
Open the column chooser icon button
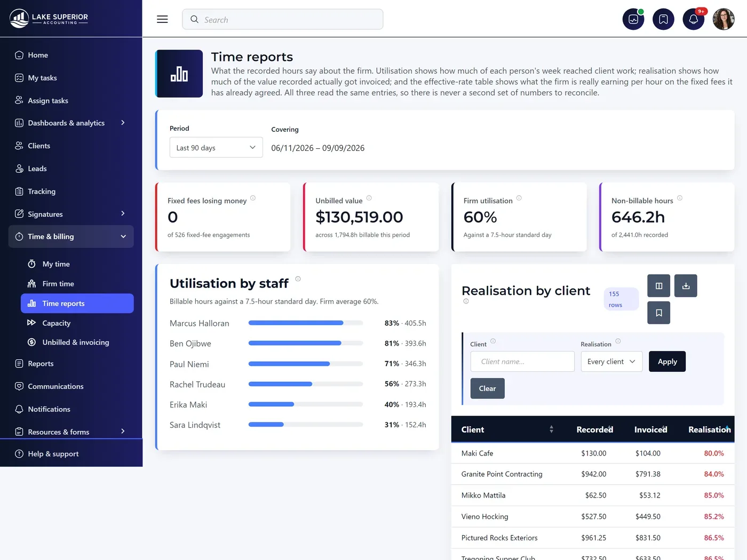click(x=658, y=286)
